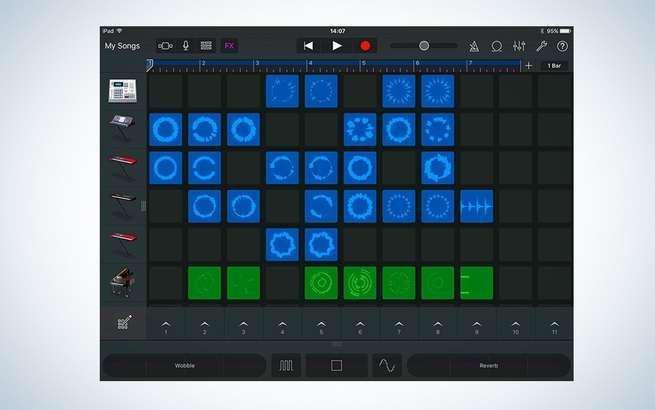Trigger column 4 with its chevron

click(282, 326)
